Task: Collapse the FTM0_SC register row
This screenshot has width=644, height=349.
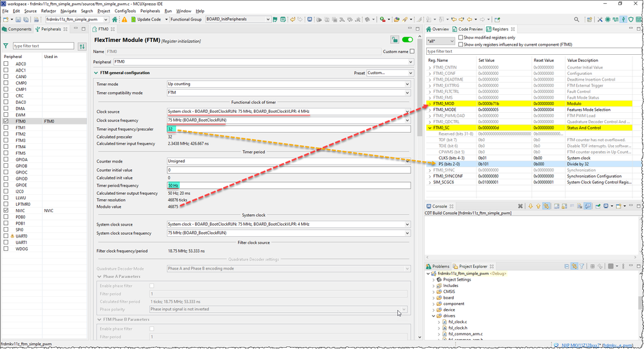Action: (430, 128)
